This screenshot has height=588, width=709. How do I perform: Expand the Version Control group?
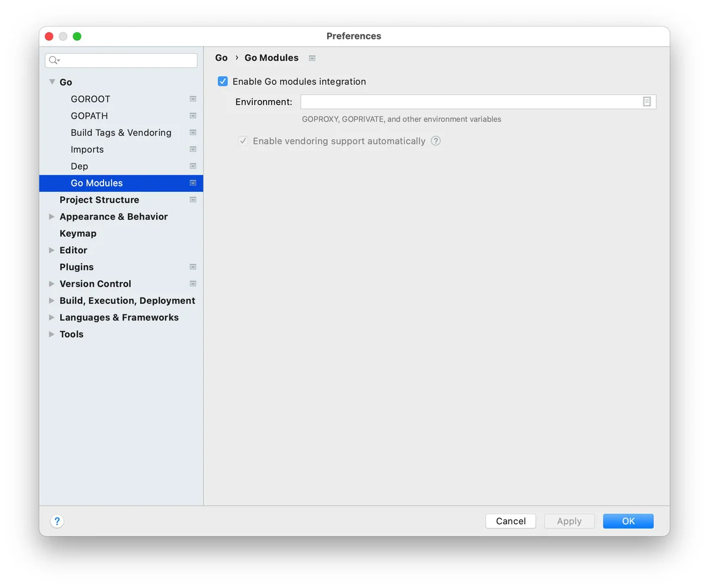point(52,284)
